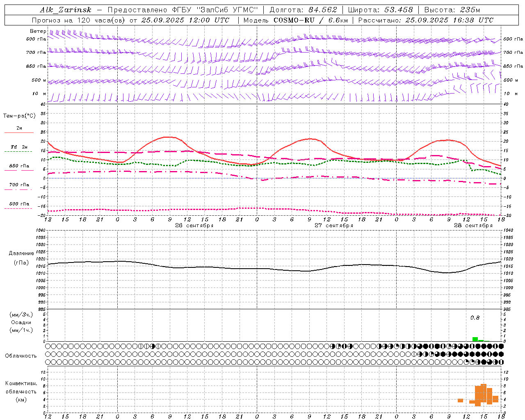Screen dimensions: 525x420
Task: Click the black pressure curve
Action: (x=274, y=269)
